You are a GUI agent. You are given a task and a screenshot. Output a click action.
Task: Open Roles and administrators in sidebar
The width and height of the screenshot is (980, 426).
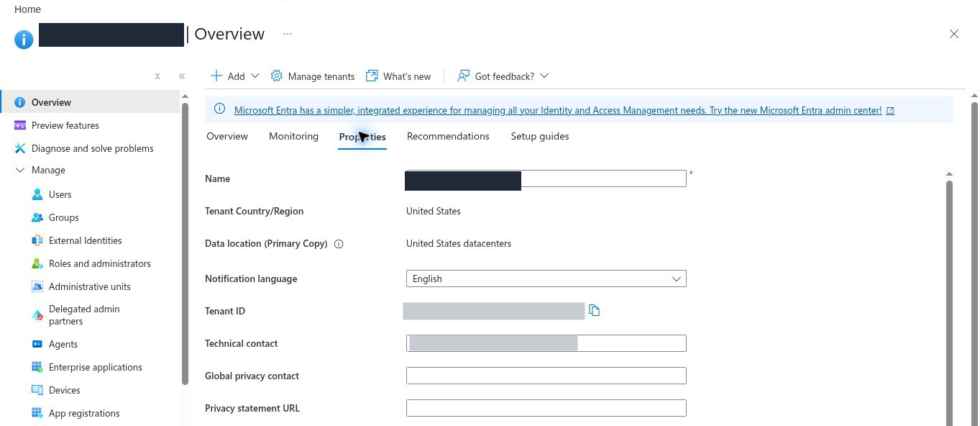click(x=100, y=263)
